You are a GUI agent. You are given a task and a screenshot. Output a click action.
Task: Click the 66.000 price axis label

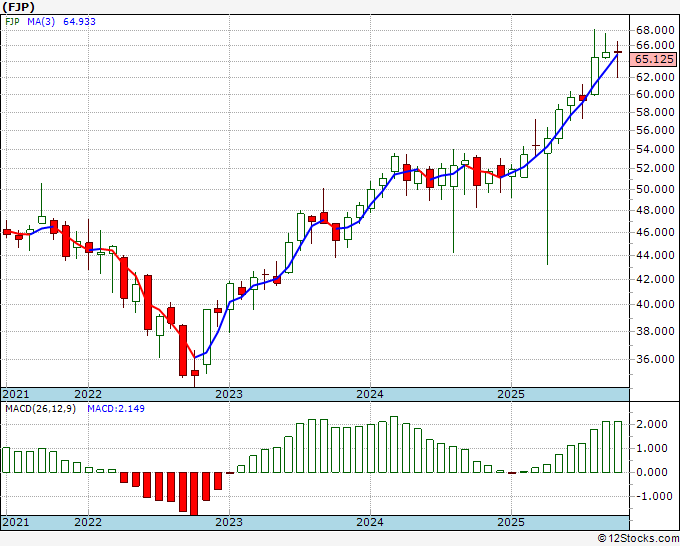click(655, 45)
